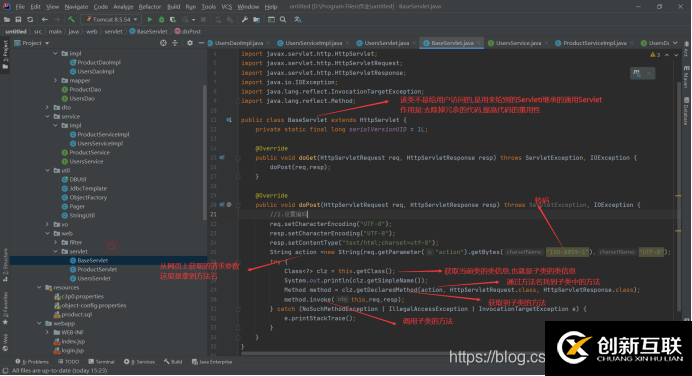
Task: Select JdbcTemplate in the project tree
Action: [88, 188]
